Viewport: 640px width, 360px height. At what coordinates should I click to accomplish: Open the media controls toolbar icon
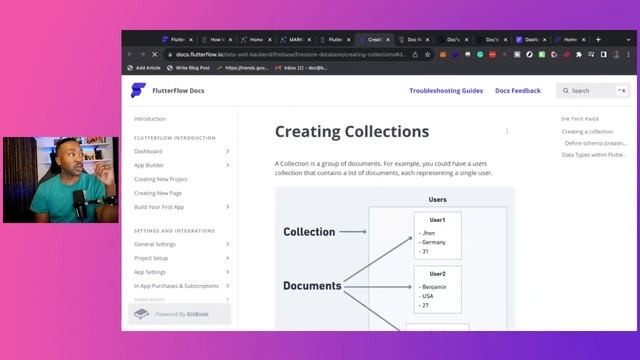591,54
